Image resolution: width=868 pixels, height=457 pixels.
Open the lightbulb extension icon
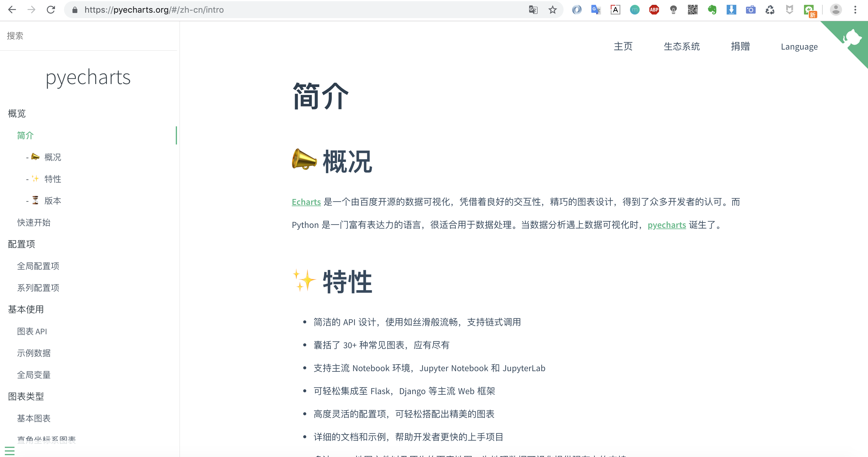(x=673, y=10)
